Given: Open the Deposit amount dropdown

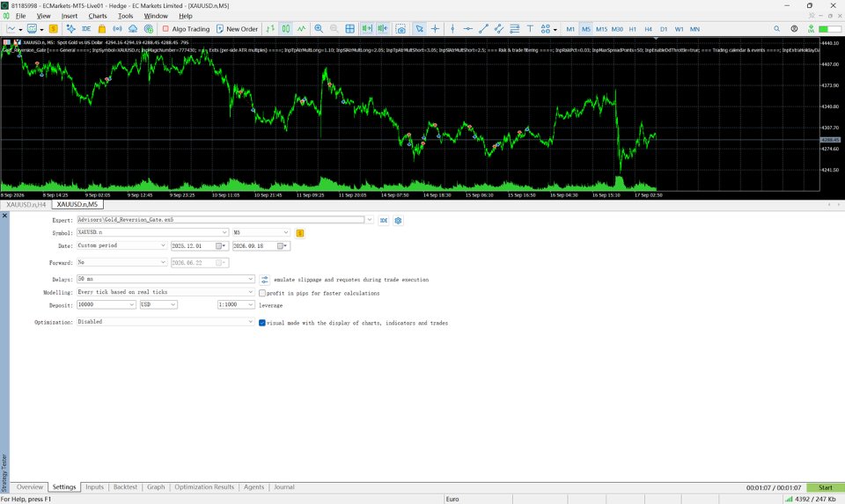Looking at the screenshot, I should pyautogui.click(x=131, y=304).
